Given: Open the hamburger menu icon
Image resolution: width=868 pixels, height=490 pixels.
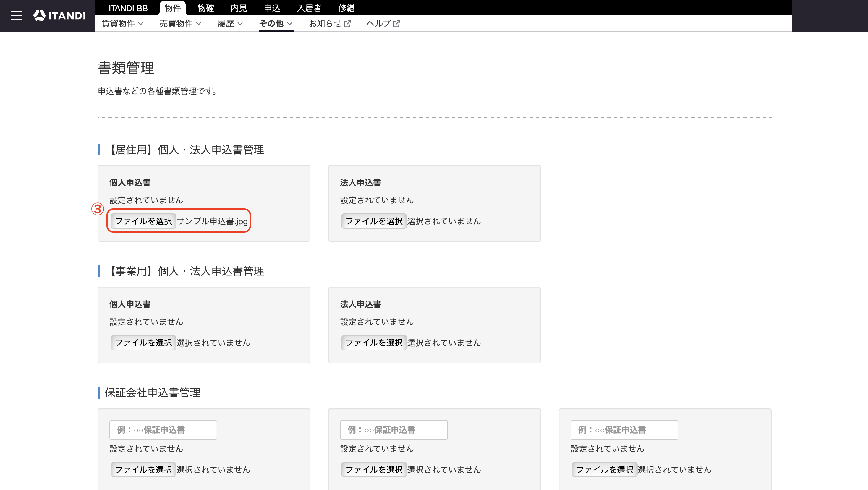Looking at the screenshot, I should 16,15.
